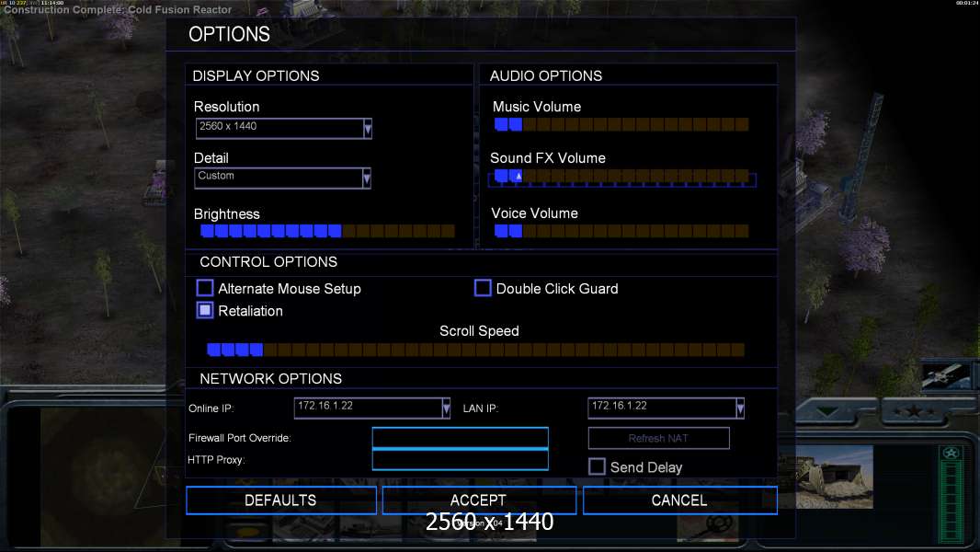
Task: Click the Resolution 2560 x 1440 combo box
Action: pos(284,129)
